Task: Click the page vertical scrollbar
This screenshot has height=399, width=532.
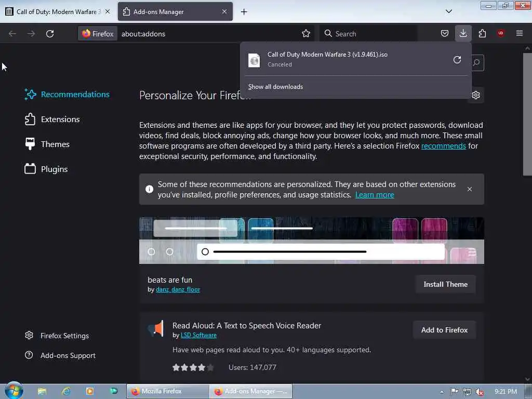Action: (x=527, y=114)
